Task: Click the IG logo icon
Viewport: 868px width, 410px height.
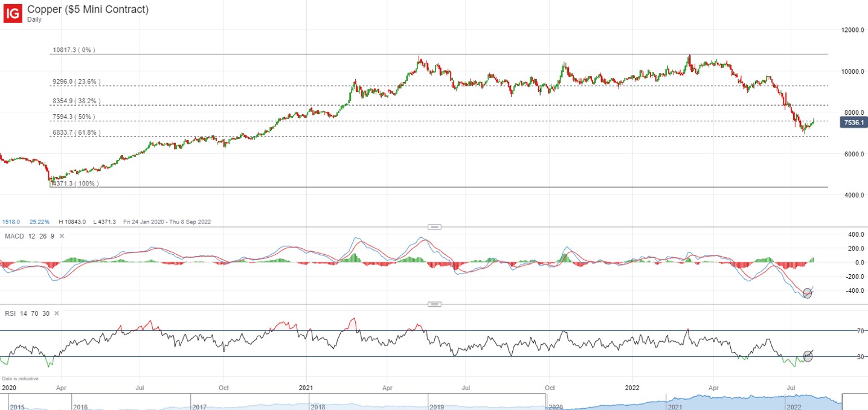Action: pyautogui.click(x=13, y=13)
